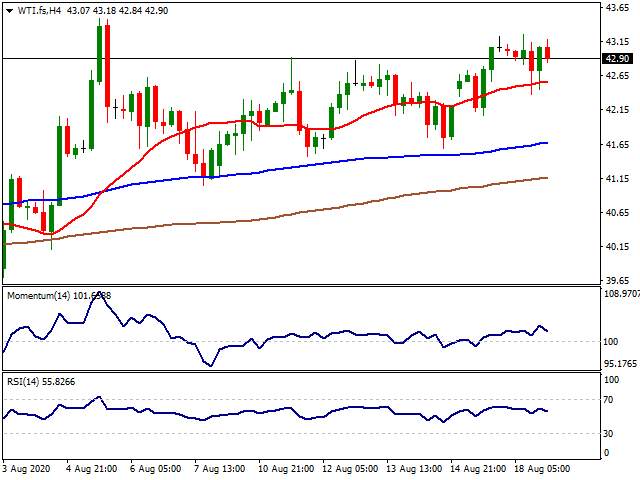640x480 pixels.
Task: Click the 41.15 price scale value
Action: pyautogui.click(x=617, y=178)
